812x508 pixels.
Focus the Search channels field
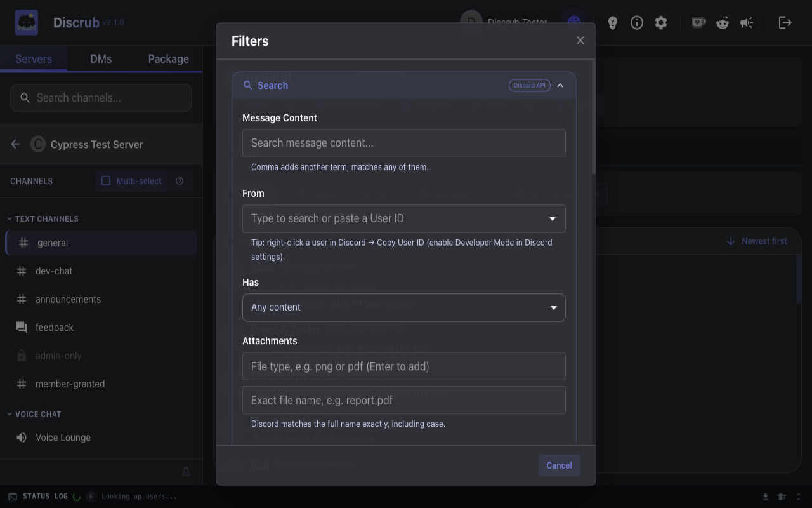[101, 98]
